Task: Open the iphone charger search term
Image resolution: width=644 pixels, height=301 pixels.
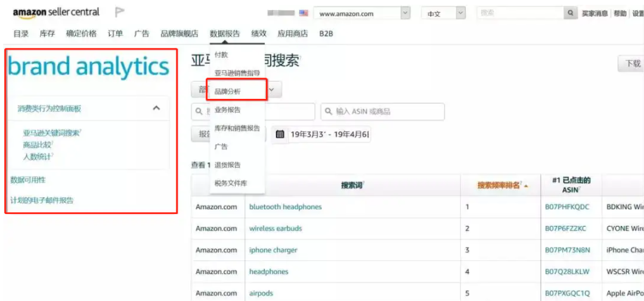Action: [x=273, y=250]
